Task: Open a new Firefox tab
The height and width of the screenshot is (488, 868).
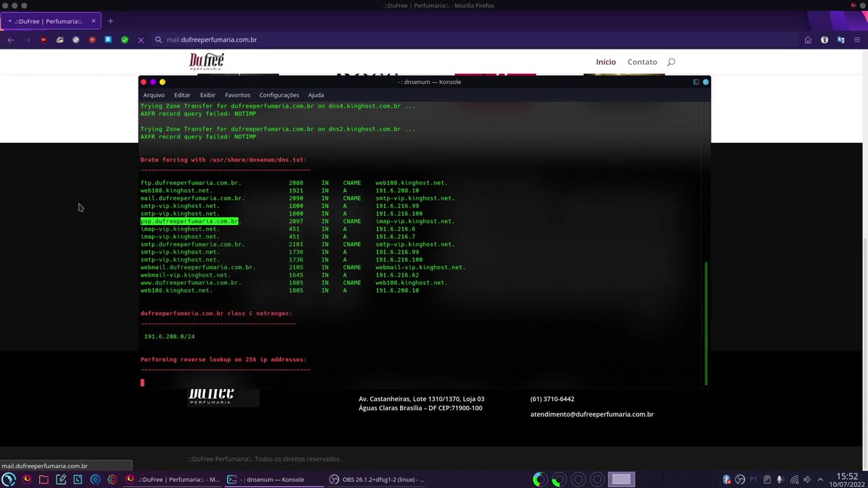Action: click(x=111, y=21)
